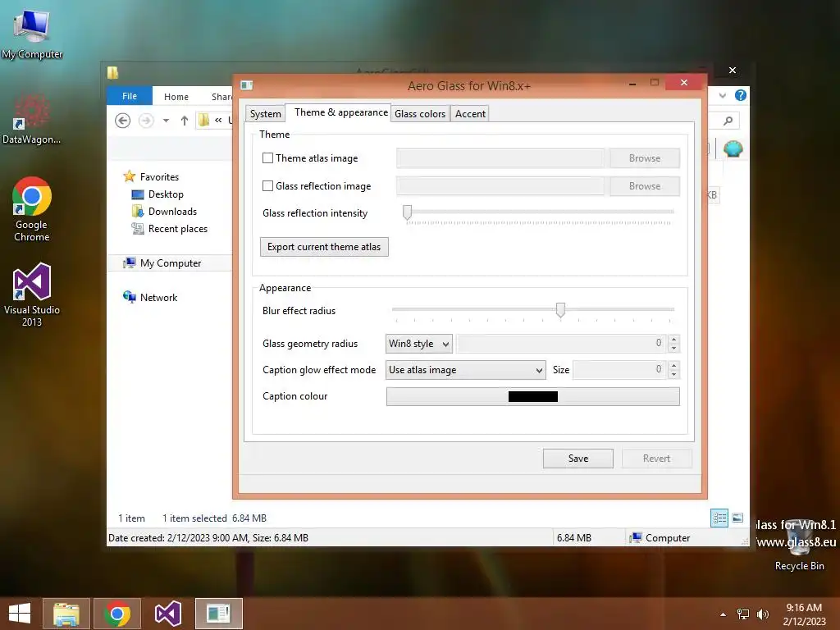Increase Glass geometry radius value
This screenshot has height=630, width=840.
pyautogui.click(x=674, y=339)
